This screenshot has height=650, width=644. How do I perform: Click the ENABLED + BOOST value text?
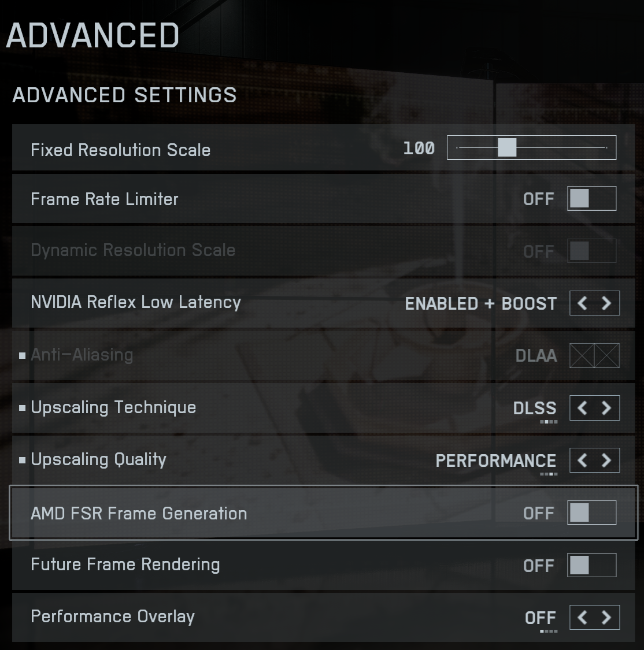point(480,303)
